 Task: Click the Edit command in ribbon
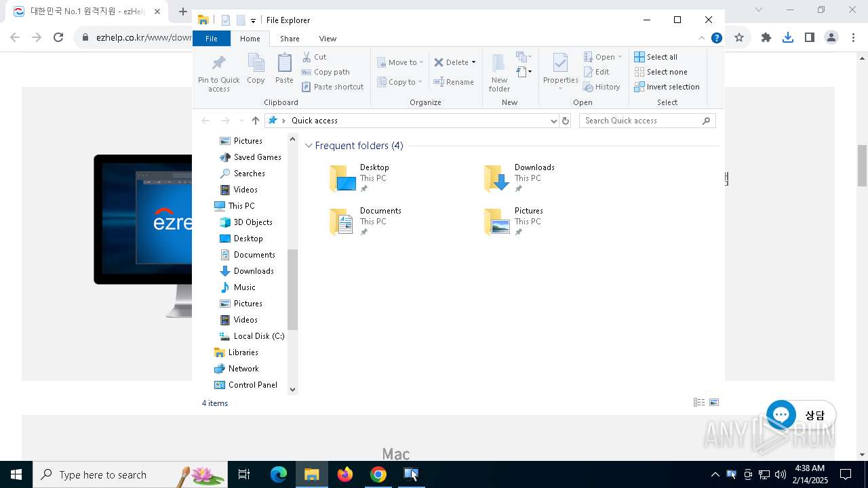[597, 72]
